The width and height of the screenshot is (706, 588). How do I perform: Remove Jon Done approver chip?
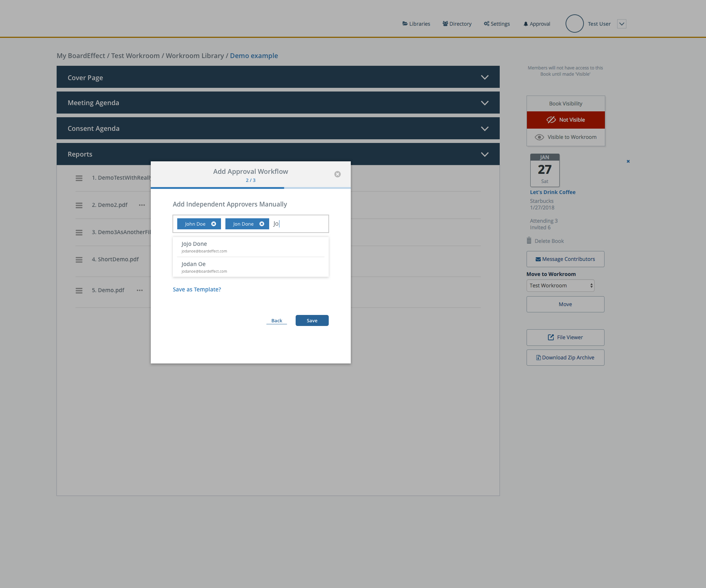coord(262,224)
